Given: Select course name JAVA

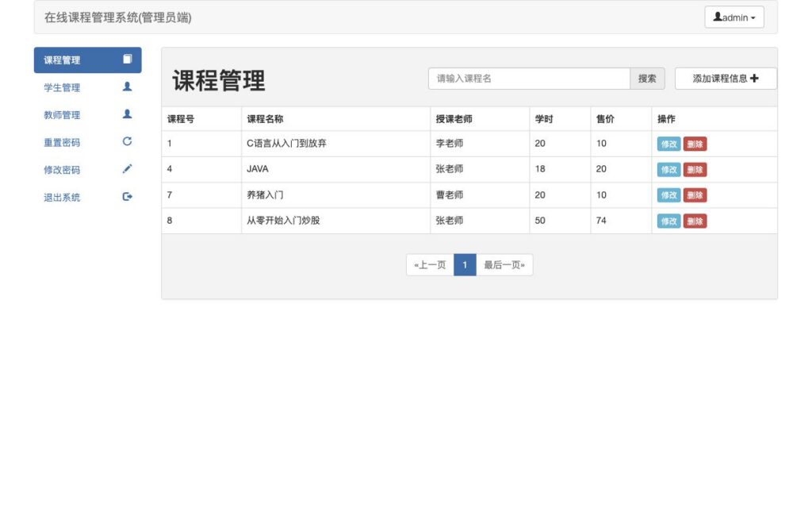Looking at the screenshot, I should pyautogui.click(x=258, y=169).
